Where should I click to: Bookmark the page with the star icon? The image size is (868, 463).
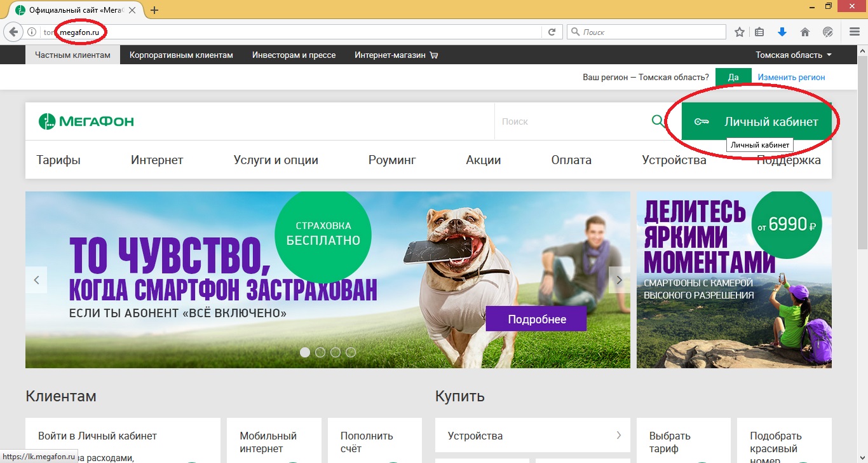[x=739, y=31]
